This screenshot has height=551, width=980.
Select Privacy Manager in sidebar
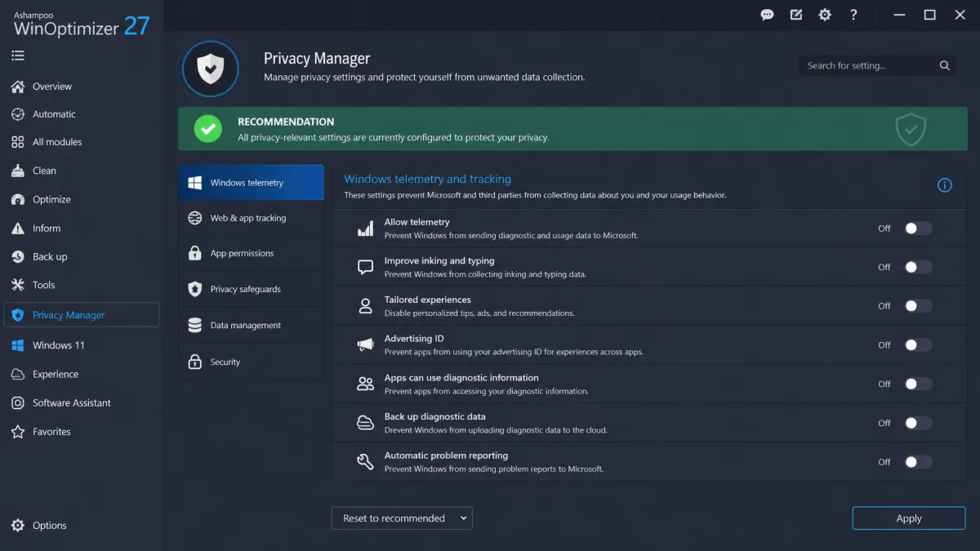click(x=82, y=315)
